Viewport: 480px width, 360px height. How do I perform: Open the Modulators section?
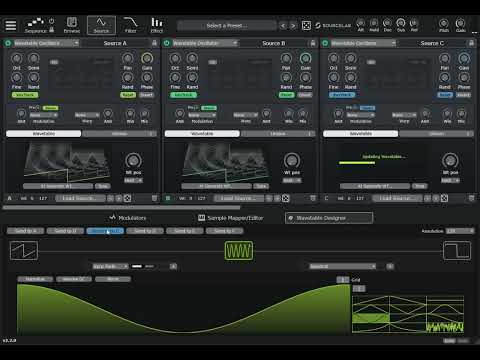pyautogui.click(x=128, y=218)
